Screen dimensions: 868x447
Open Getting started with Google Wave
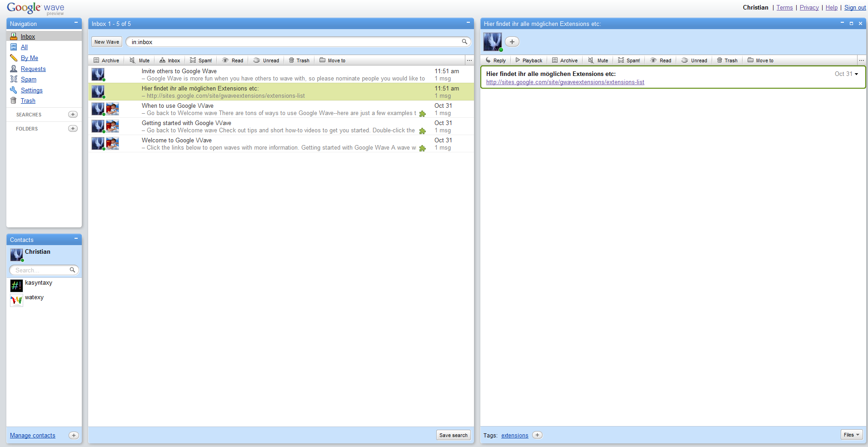coord(281,126)
